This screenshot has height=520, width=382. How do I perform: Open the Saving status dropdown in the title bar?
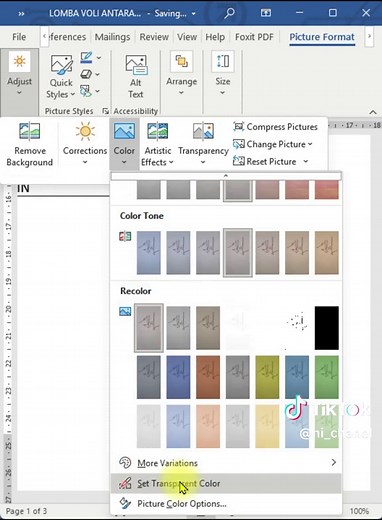pos(193,14)
